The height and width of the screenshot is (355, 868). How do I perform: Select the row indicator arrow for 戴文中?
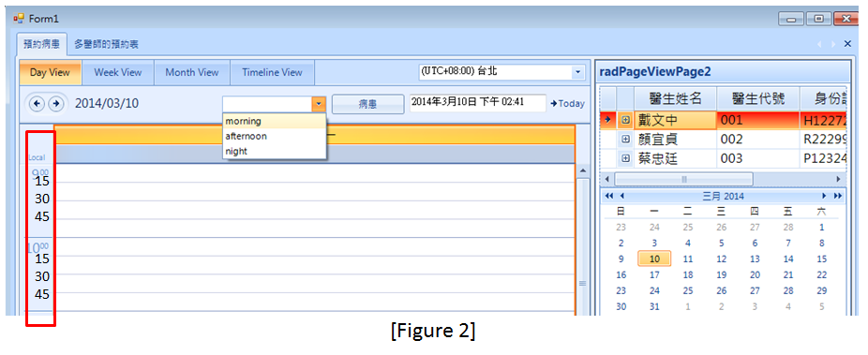[x=607, y=120]
